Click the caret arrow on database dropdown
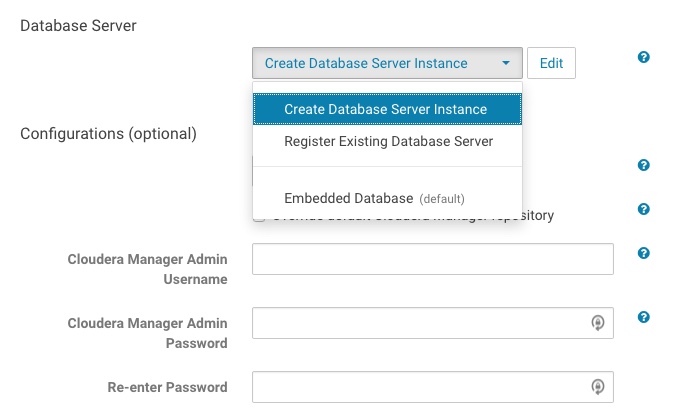The width and height of the screenshot is (674, 416). pyautogui.click(x=506, y=63)
